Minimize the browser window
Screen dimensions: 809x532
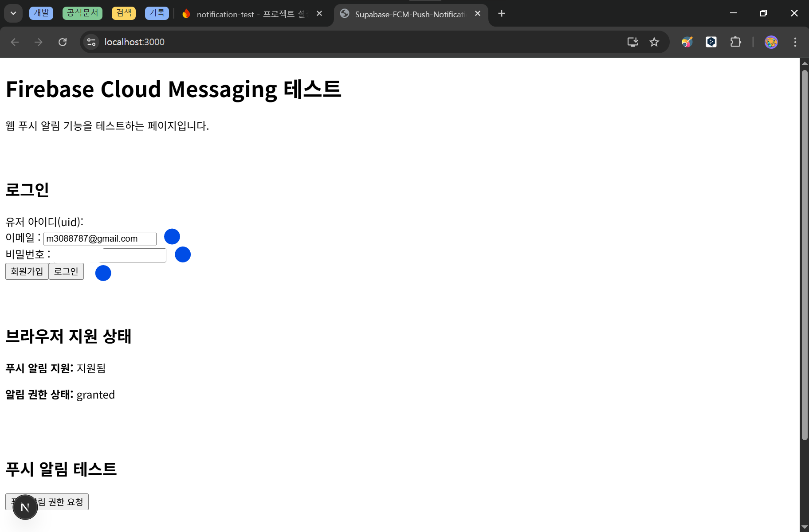[x=733, y=13]
